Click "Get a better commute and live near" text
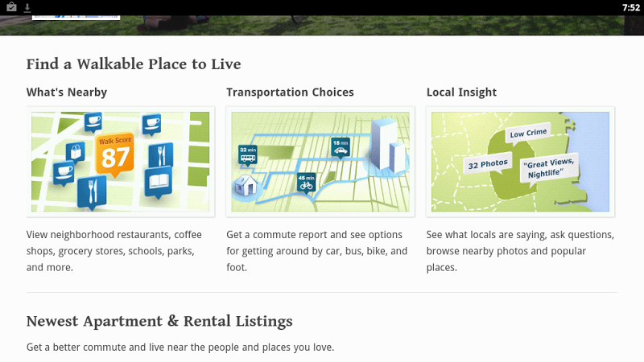This screenshot has height=362, width=644. click(180, 348)
